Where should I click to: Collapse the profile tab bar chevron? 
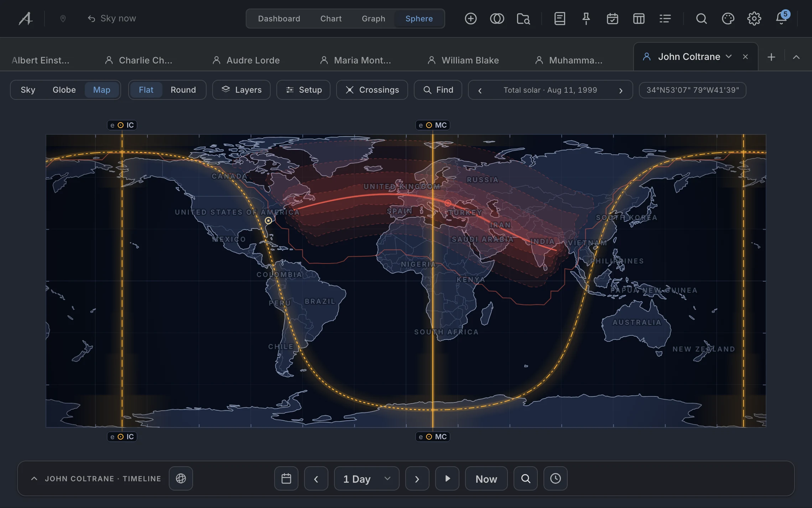tap(796, 57)
